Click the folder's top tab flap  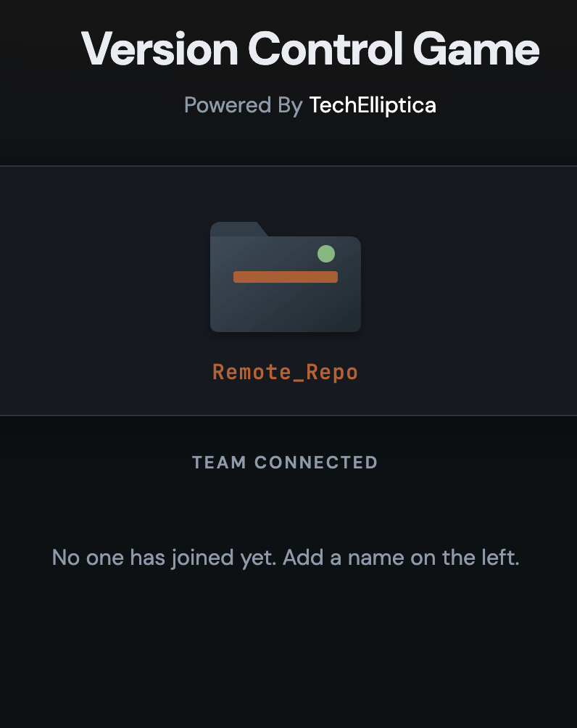tap(236, 229)
